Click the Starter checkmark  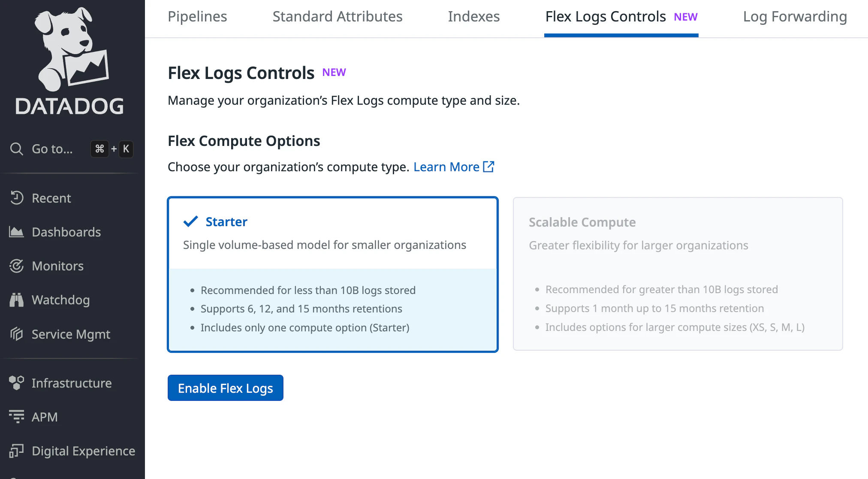[x=191, y=221]
